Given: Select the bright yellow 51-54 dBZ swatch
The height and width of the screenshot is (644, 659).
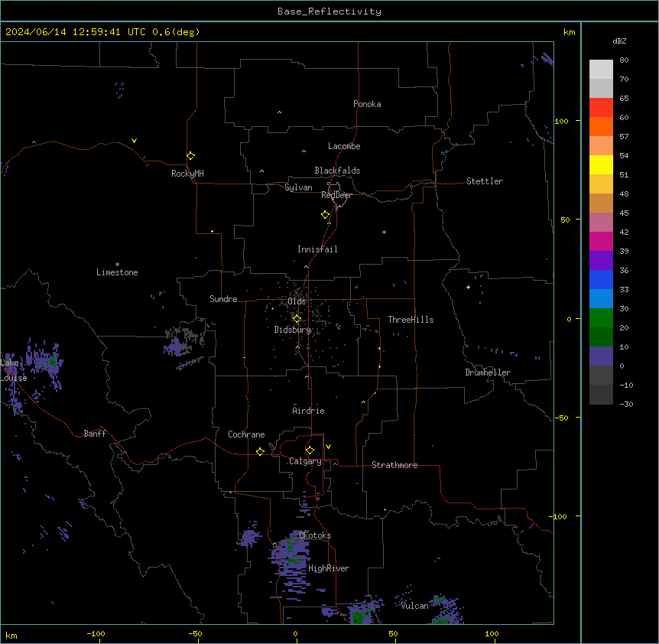Looking at the screenshot, I should pos(601,164).
